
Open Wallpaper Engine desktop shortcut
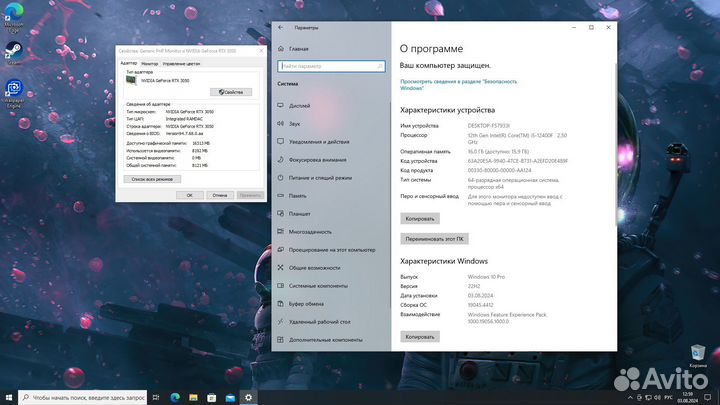click(x=14, y=94)
